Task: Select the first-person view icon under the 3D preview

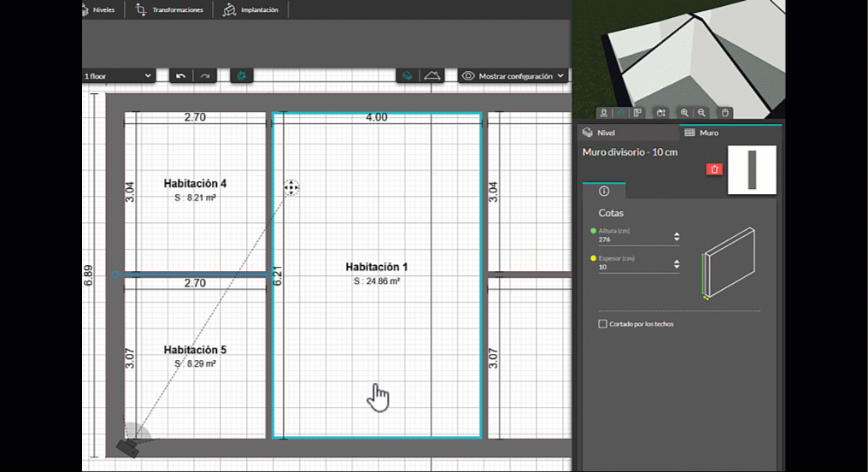Action: click(603, 113)
